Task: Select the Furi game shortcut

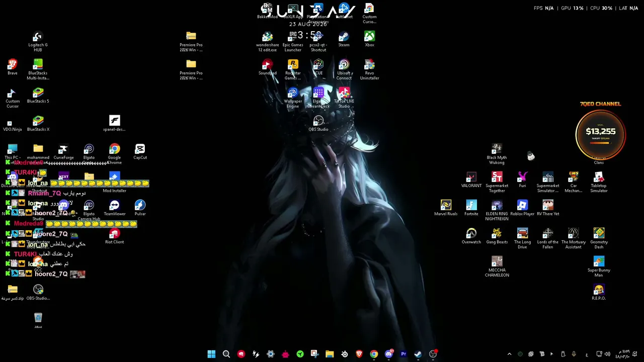Action: 522,180
